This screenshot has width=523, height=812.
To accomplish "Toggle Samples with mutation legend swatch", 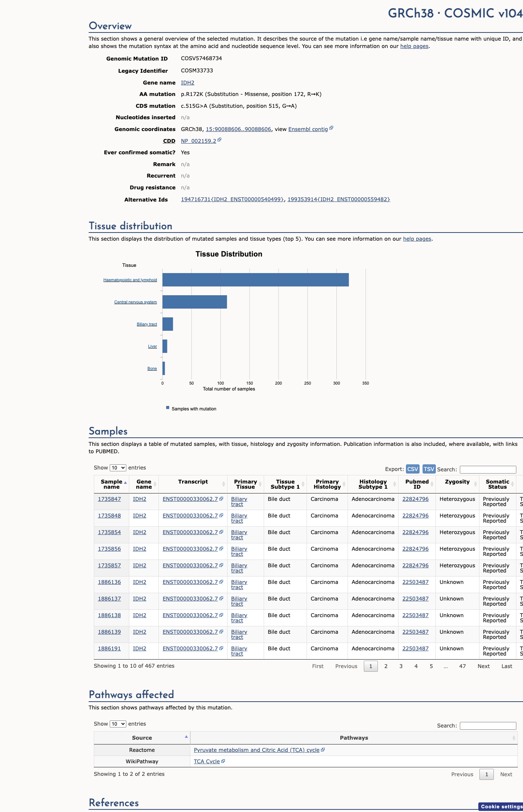I will pos(168,408).
